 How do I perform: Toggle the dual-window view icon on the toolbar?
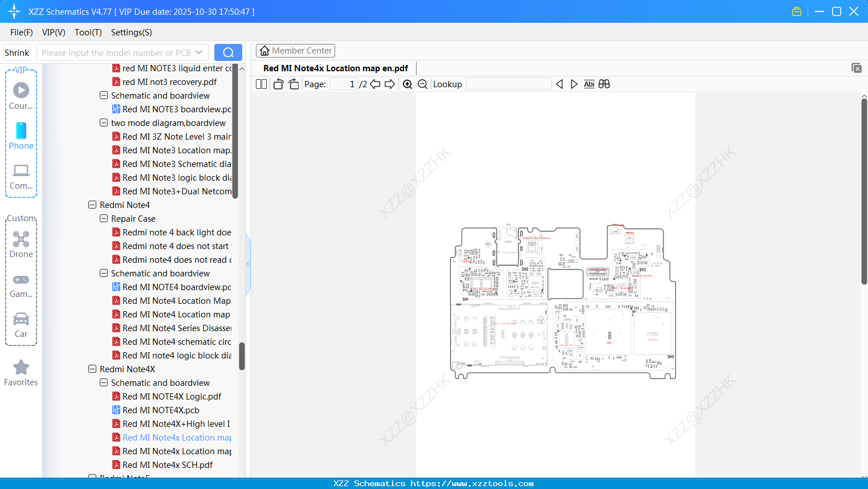click(604, 84)
